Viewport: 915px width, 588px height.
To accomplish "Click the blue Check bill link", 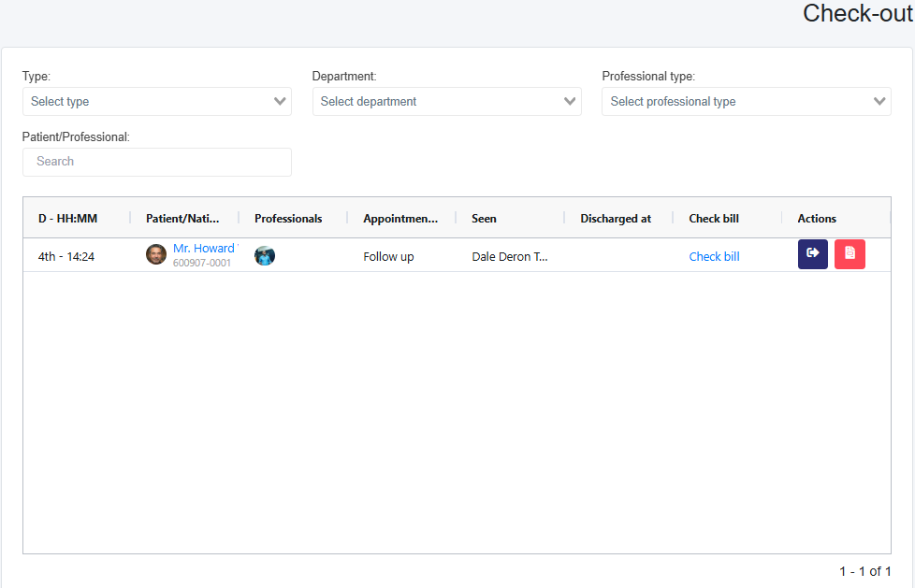I will 714,256.
